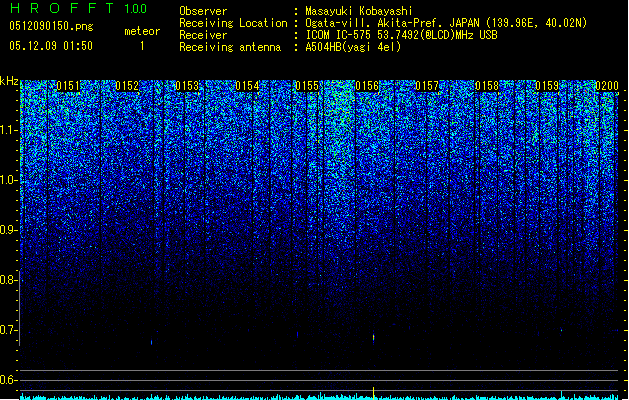The height and width of the screenshot is (400, 629).
Task: Click the A504HB(yagi 4el) antenna text
Action: 353,47
